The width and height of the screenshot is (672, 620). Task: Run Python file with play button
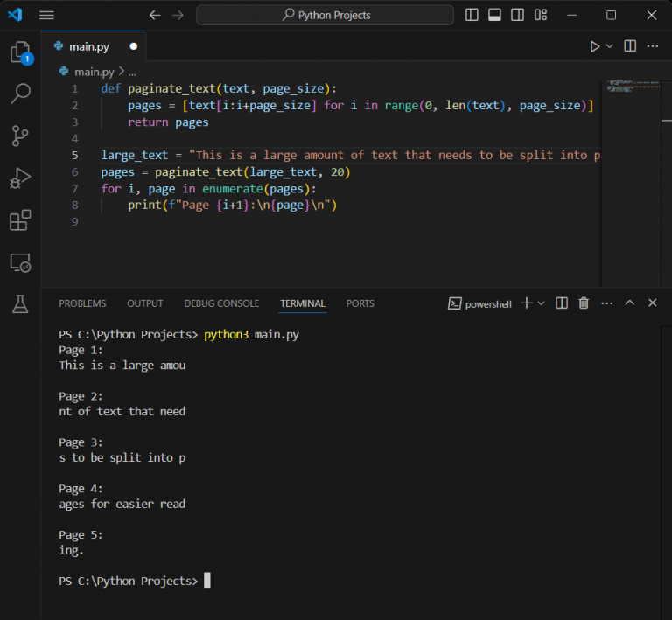pos(595,46)
